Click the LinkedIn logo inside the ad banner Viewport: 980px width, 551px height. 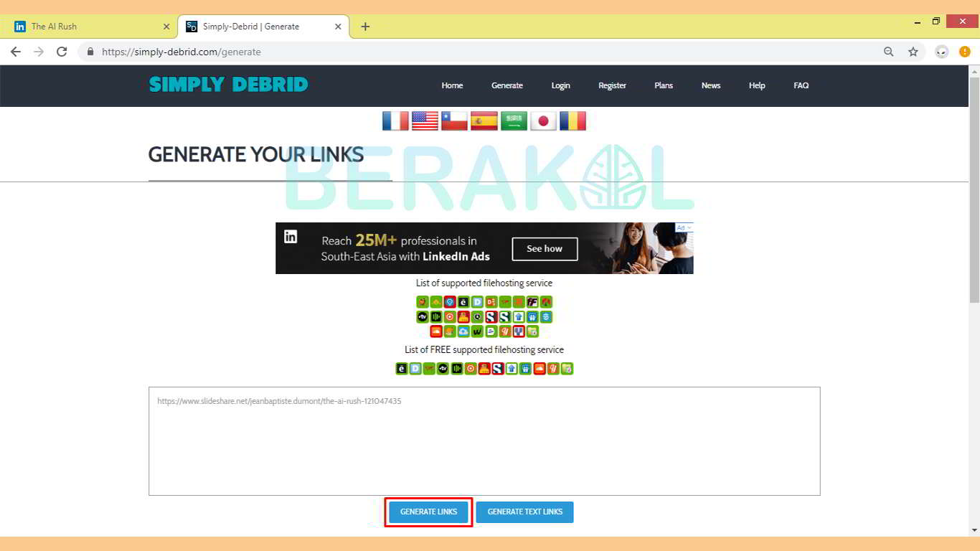click(291, 235)
